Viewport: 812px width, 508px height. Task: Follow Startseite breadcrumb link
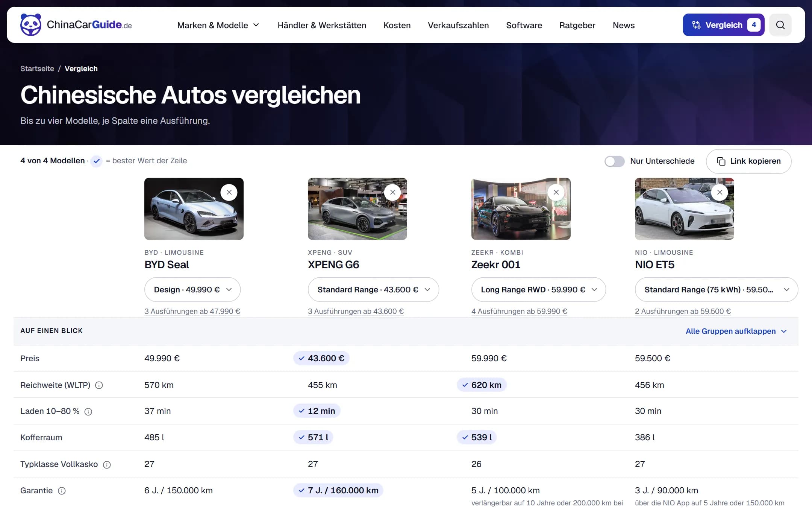(x=37, y=68)
